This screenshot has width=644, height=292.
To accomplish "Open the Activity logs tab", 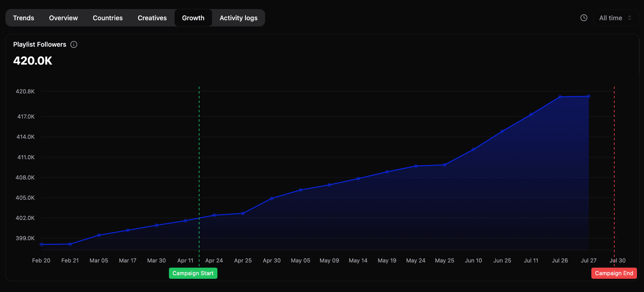I will pyautogui.click(x=238, y=18).
